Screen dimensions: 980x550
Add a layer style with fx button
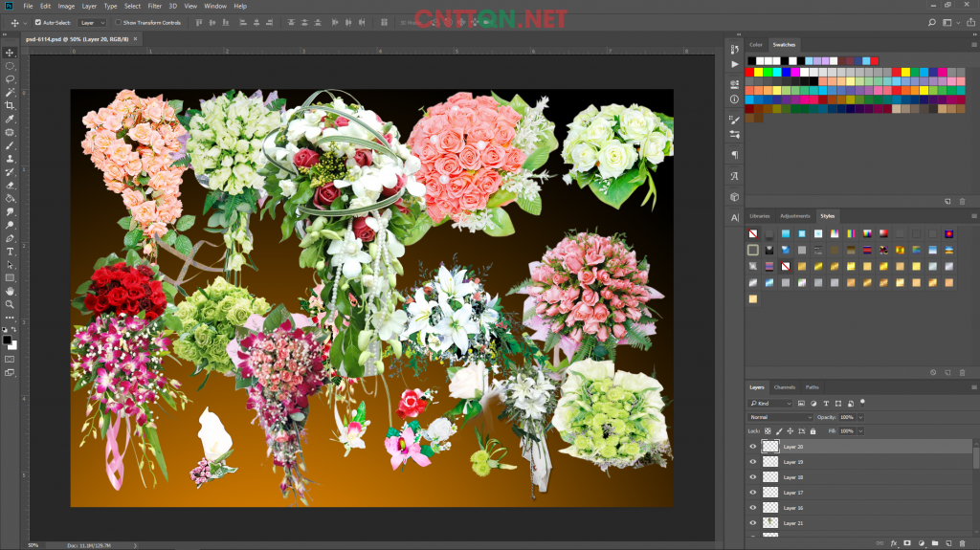(x=894, y=543)
